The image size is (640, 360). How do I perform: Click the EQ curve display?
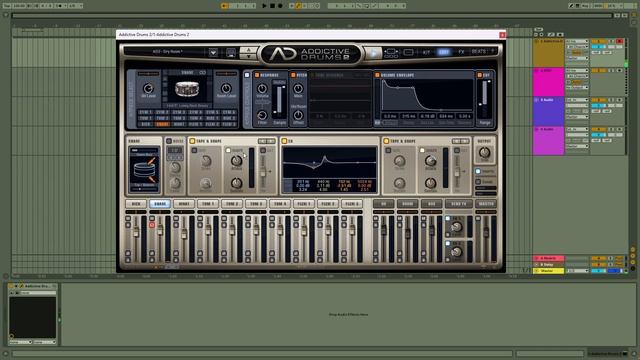(329, 162)
